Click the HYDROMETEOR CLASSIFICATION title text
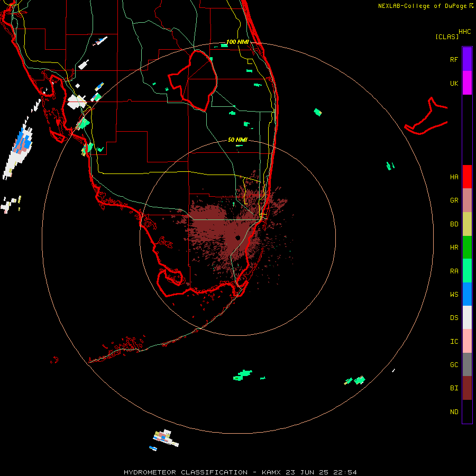This screenshot has height=476, width=476. (186, 472)
